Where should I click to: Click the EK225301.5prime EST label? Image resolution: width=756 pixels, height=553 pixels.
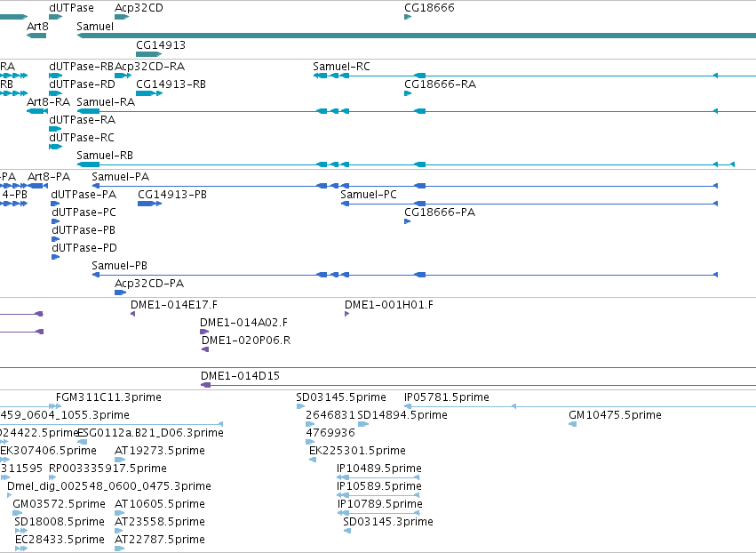point(357,451)
